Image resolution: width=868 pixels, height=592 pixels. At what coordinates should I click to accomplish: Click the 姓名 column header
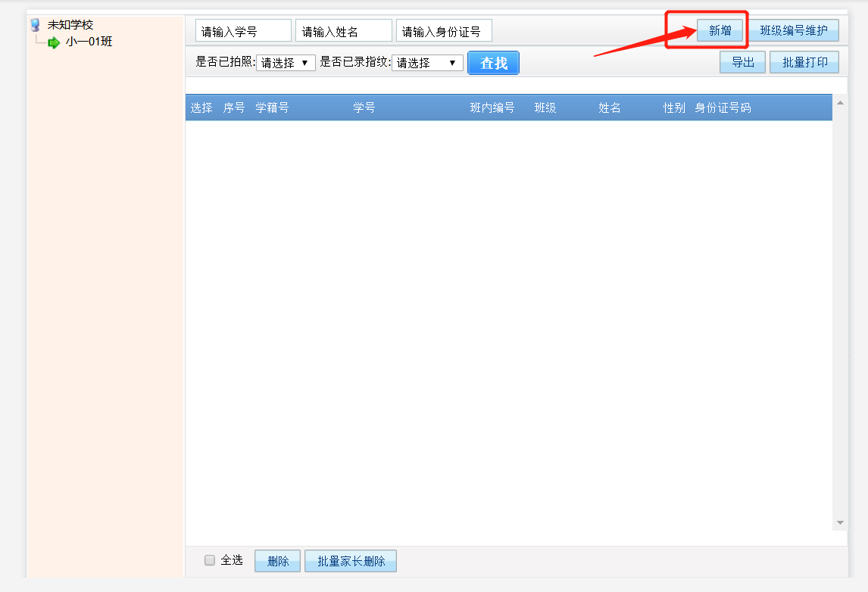[x=610, y=107]
